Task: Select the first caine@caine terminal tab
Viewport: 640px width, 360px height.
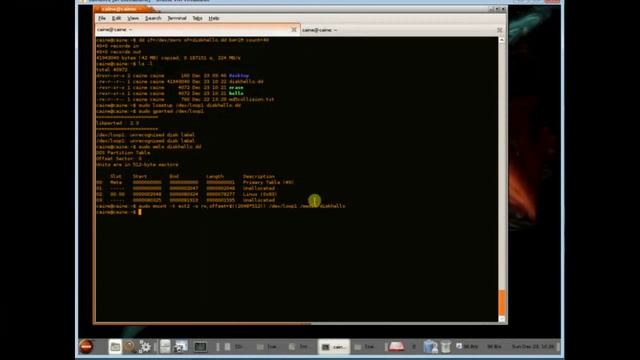Action: pos(198,29)
